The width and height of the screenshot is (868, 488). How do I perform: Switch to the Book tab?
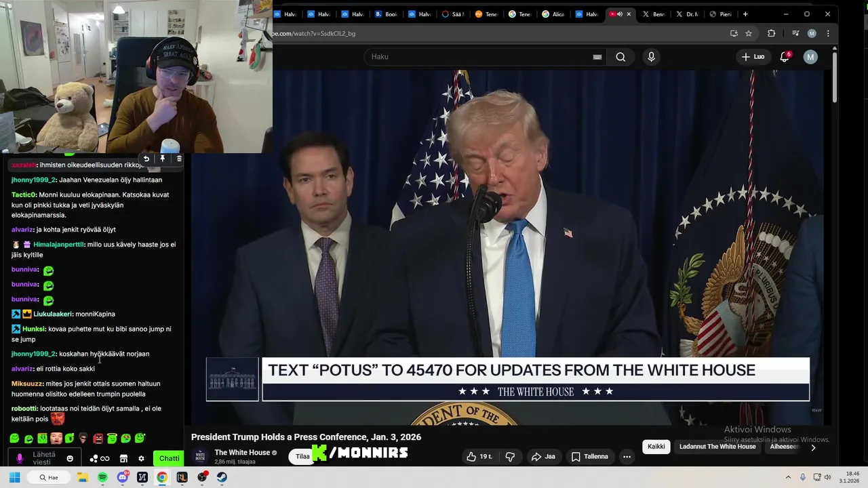pos(387,14)
